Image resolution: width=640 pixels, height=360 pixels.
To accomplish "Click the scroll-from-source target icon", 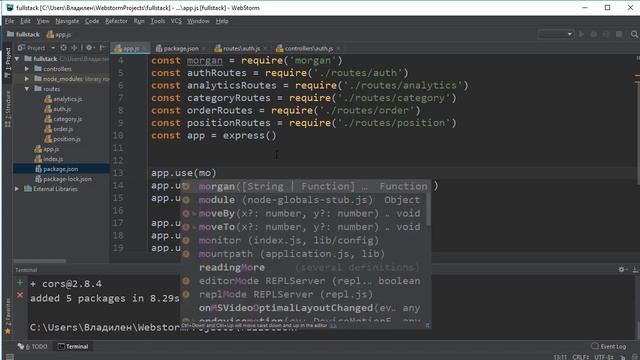I will [x=63, y=48].
